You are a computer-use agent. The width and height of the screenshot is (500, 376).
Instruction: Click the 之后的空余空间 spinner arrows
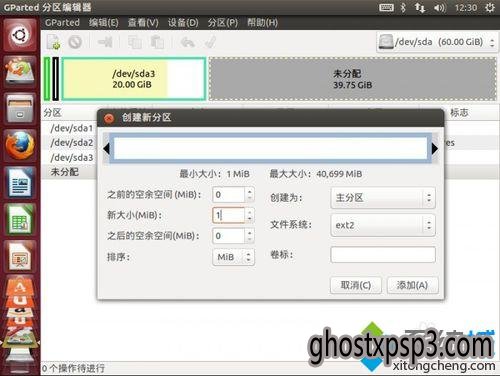[x=249, y=236]
